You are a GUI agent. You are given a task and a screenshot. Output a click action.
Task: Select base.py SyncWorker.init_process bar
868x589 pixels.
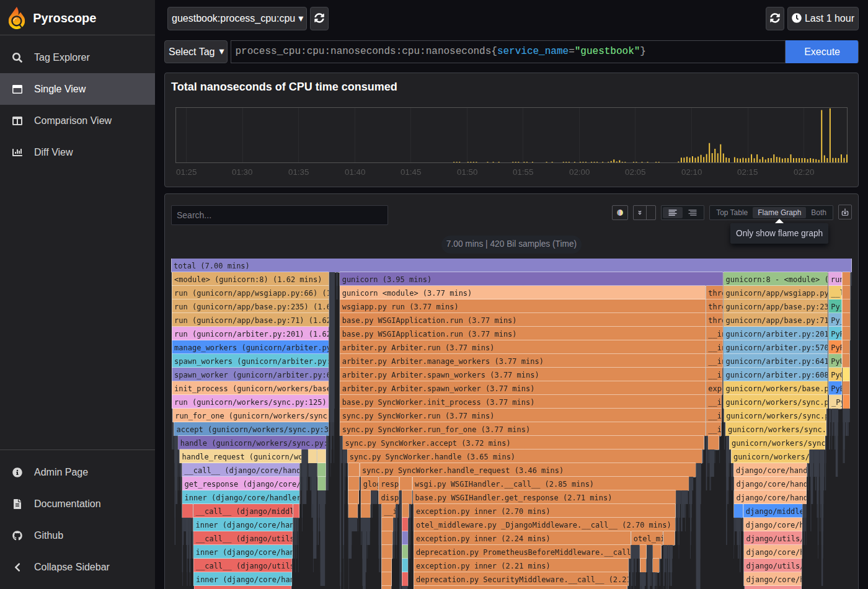(x=523, y=402)
